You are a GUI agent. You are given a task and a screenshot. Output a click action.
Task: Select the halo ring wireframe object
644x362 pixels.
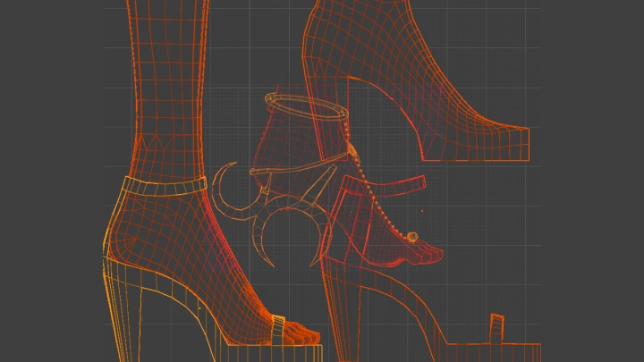coord(307,105)
